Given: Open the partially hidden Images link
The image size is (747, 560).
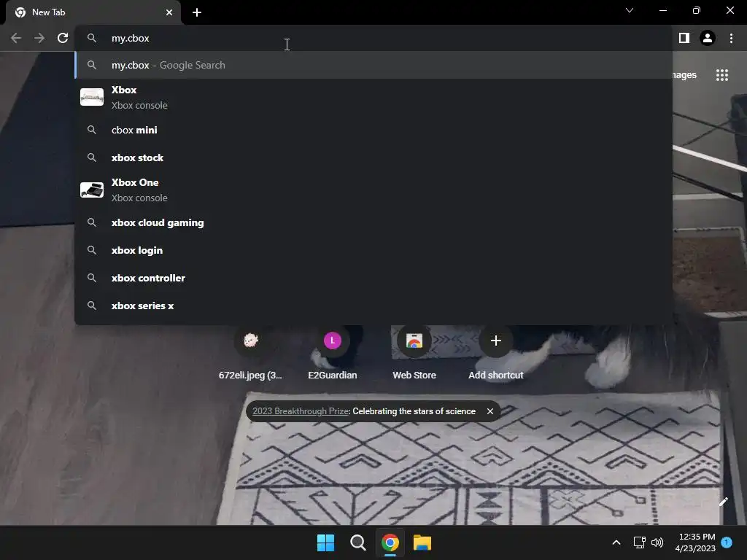Looking at the screenshot, I should (x=684, y=75).
